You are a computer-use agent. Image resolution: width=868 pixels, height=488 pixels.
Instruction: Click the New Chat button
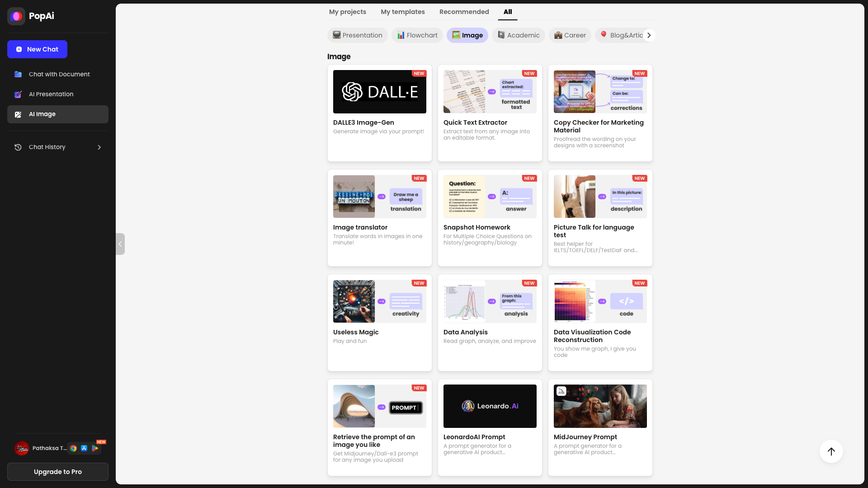coord(37,49)
